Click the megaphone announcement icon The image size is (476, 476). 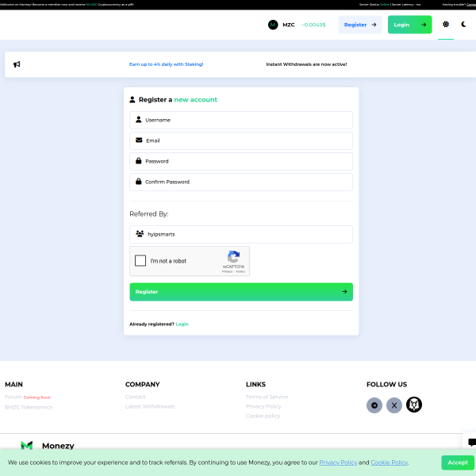point(17,64)
